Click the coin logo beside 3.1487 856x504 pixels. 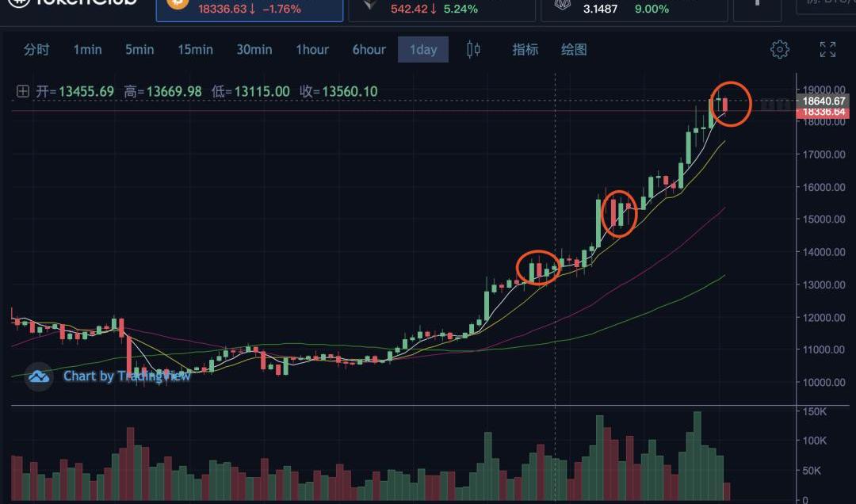pos(562,5)
